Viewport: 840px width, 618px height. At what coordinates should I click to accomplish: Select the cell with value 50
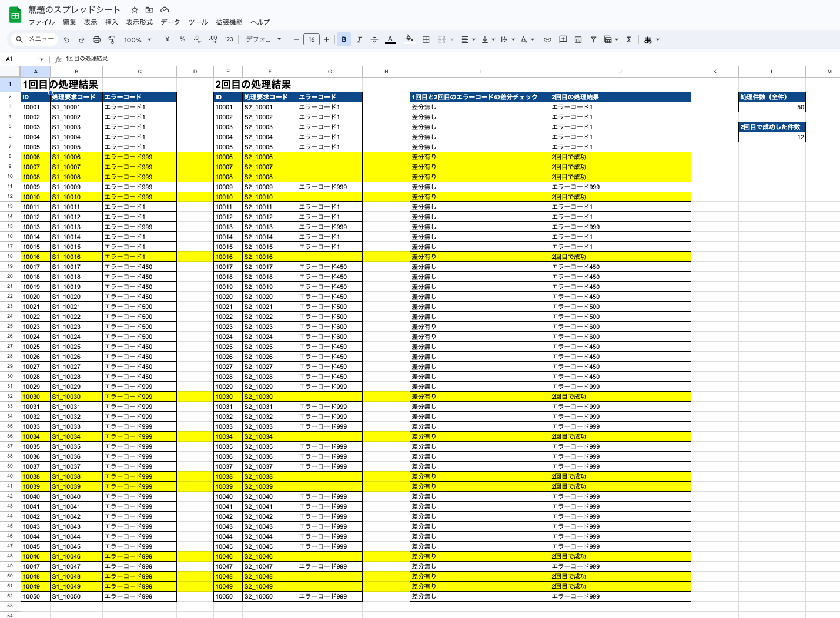[772, 107]
